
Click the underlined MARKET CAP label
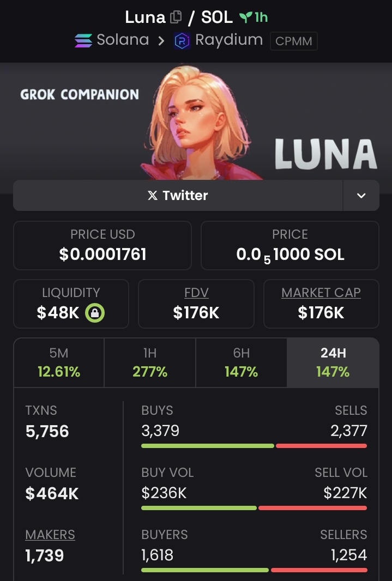click(x=321, y=293)
